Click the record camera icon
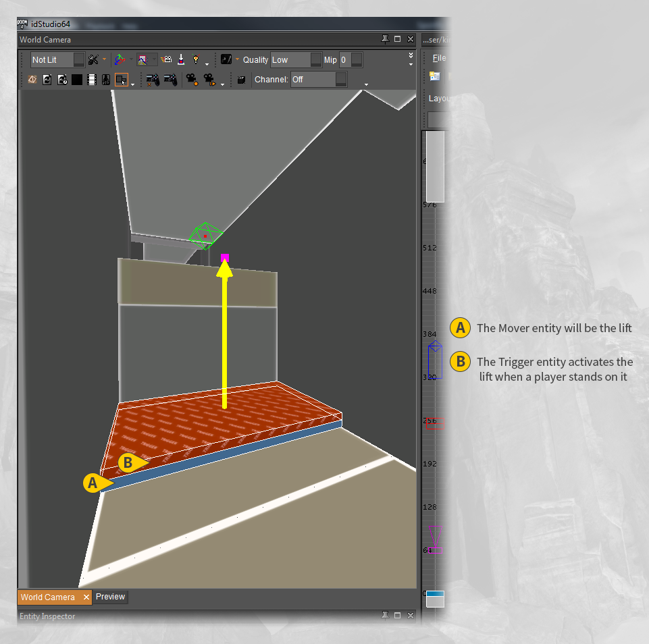 [x=192, y=80]
